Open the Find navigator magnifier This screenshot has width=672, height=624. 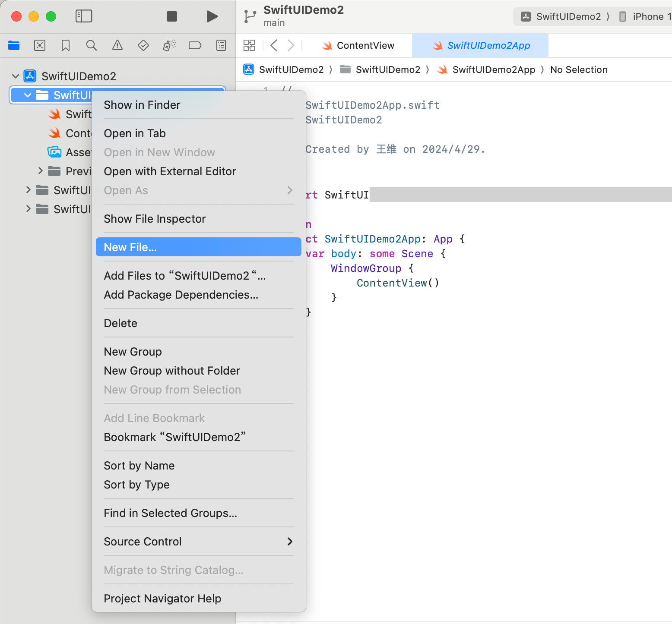point(92,45)
